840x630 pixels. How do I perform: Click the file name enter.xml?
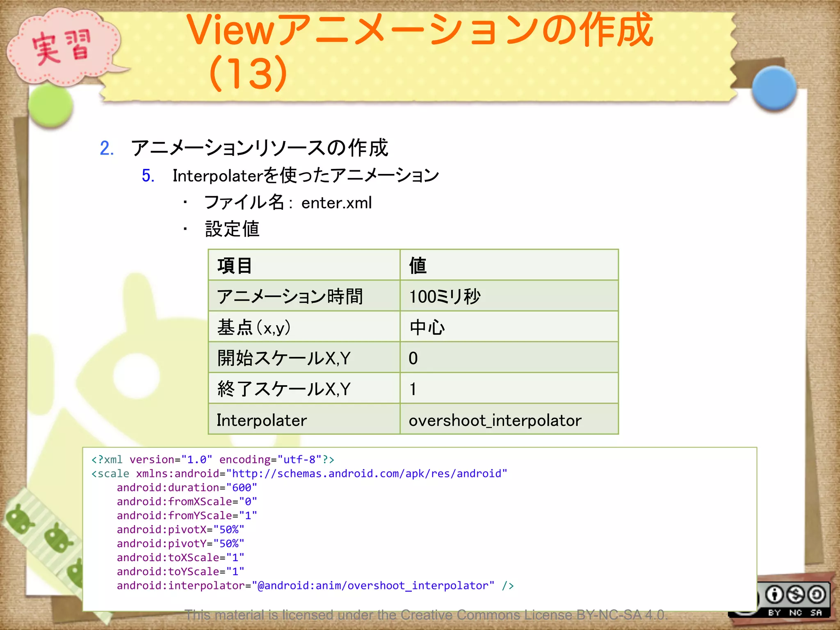pyautogui.click(x=336, y=203)
